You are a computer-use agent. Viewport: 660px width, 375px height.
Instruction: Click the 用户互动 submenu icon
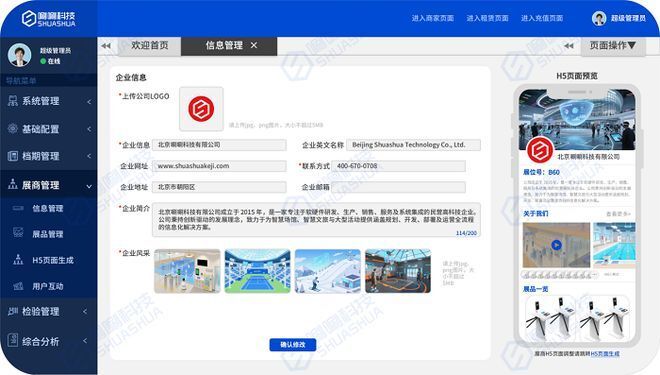18,286
